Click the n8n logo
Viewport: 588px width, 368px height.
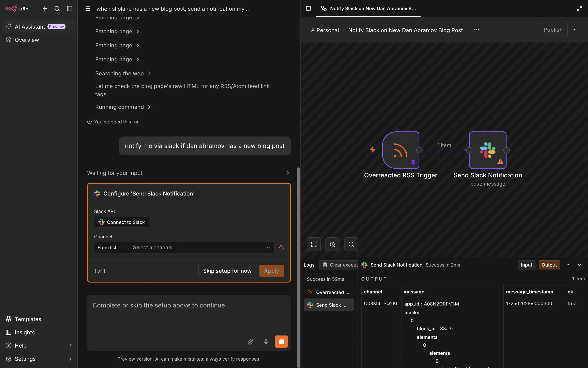(x=17, y=9)
